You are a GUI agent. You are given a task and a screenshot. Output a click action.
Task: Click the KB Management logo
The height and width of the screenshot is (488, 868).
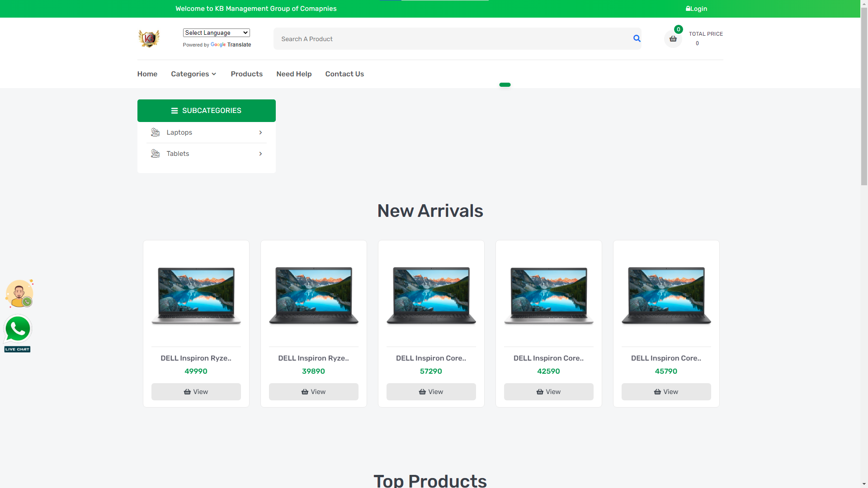pos(149,38)
